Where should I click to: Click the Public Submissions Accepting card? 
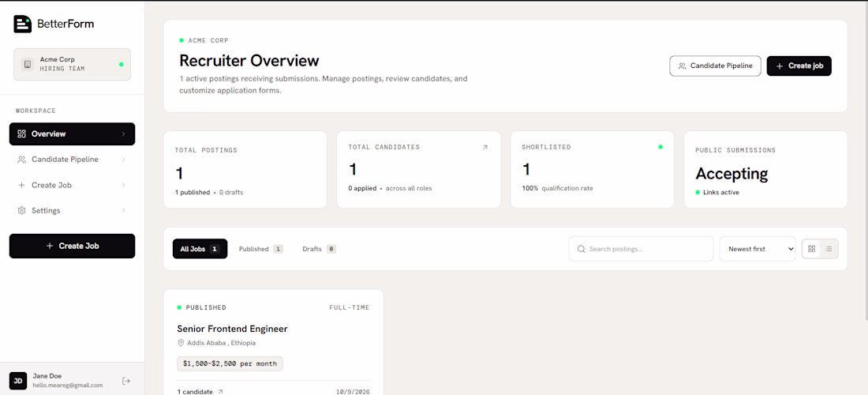[766, 170]
